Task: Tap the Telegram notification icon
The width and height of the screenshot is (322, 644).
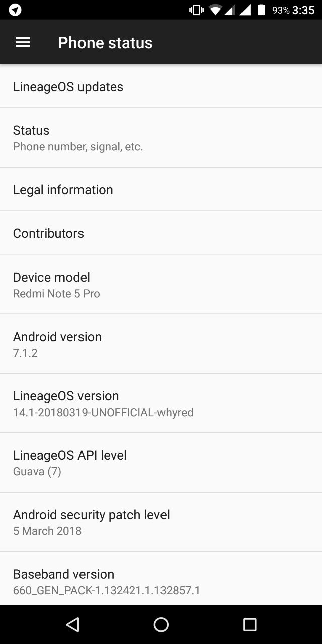Action: click(x=15, y=10)
